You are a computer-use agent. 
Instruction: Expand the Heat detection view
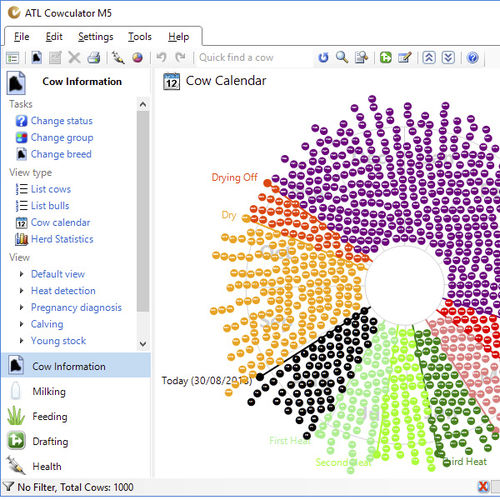pyautogui.click(x=22, y=291)
